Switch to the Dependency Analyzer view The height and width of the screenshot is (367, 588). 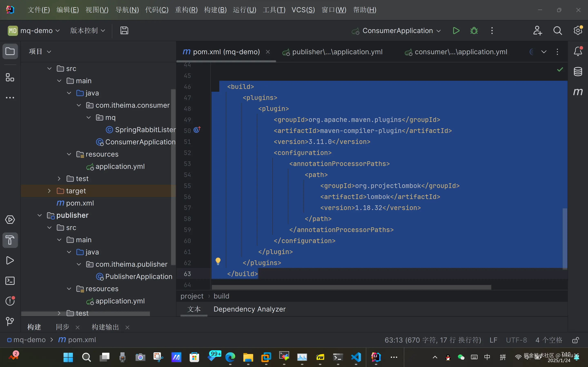tap(249, 309)
